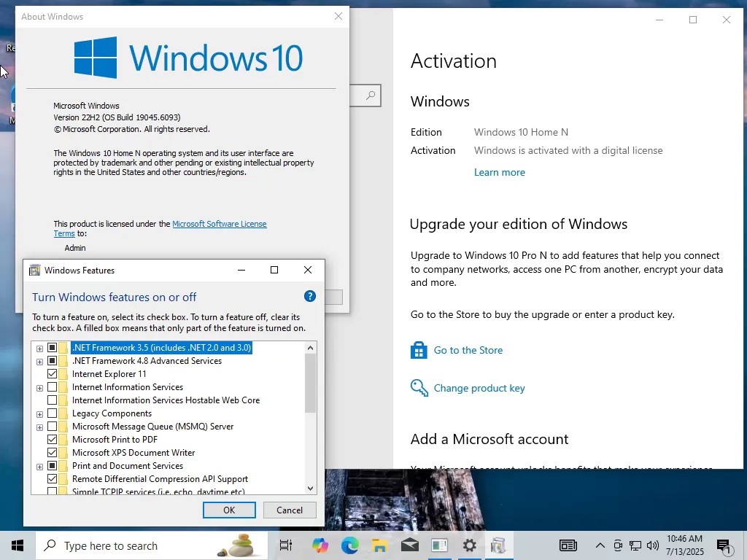Click the Windows Features taskbar icon
Viewport: 747px width, 560px height.
[498, 545]
